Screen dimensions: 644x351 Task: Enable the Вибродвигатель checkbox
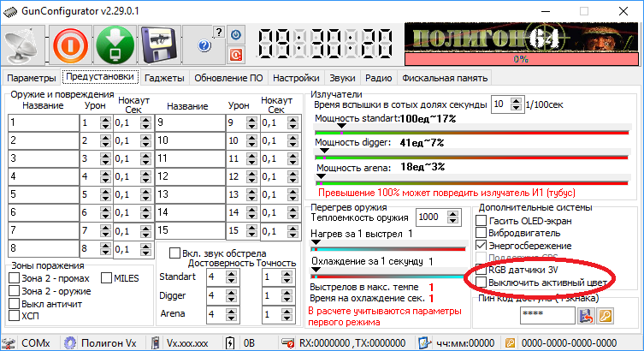click(482, 232)
